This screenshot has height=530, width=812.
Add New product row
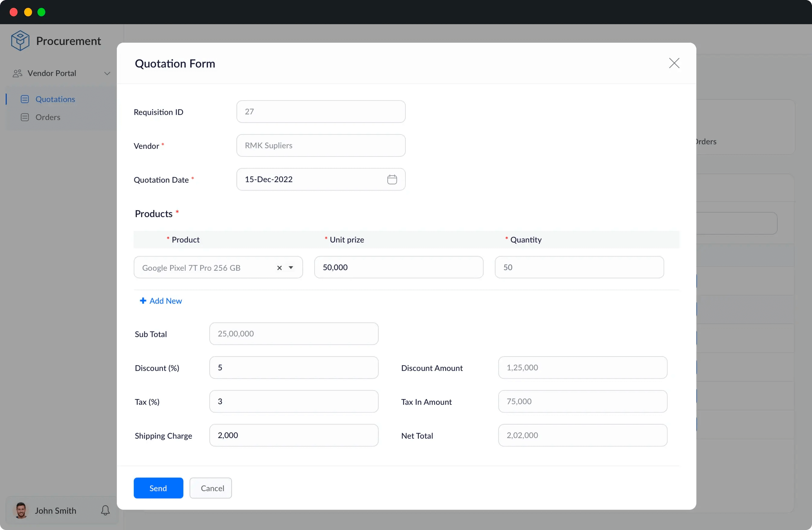pos(161,301)
